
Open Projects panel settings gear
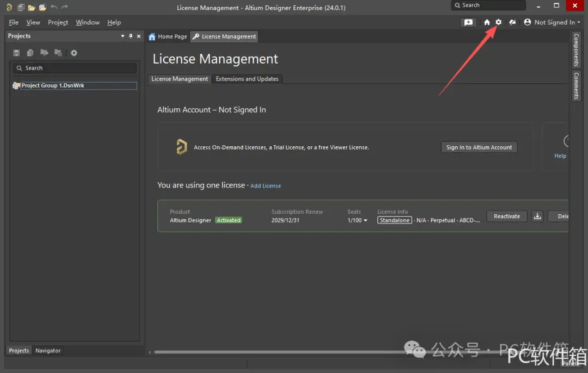[74, 53]
